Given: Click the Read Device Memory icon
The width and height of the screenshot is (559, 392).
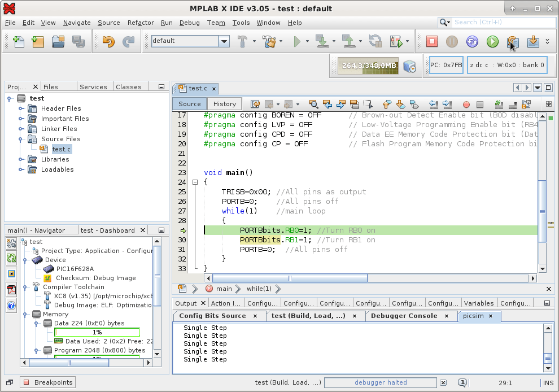Looking at the screenshot, I should [x=348, y=41].
